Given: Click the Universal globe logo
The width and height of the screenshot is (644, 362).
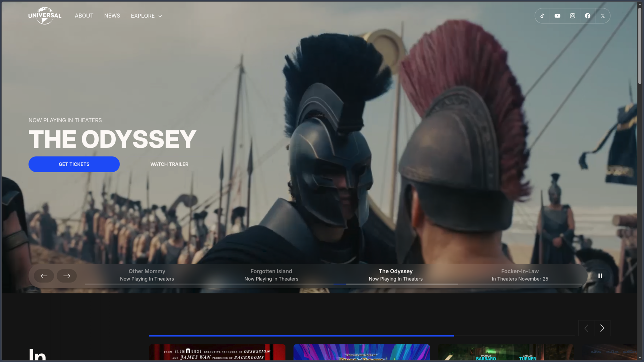Looking at the screenshot, I should (x=45, y=16).
